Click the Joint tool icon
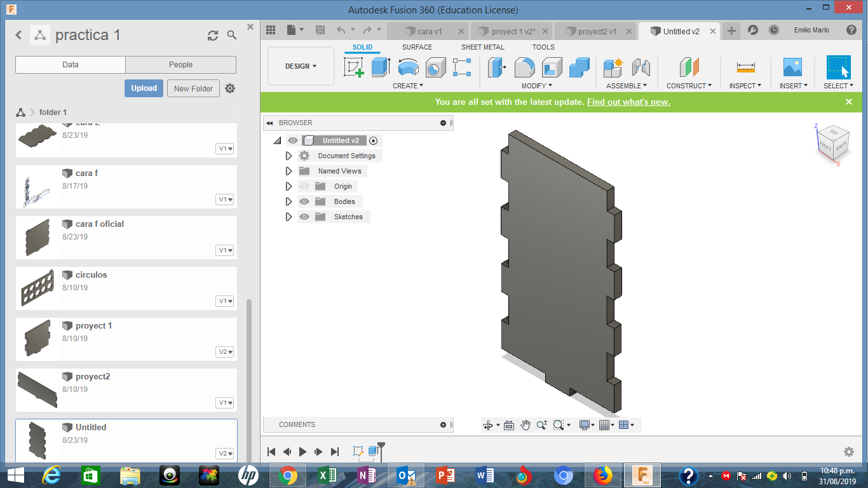The image size is (868, 488). click(641, 67)
